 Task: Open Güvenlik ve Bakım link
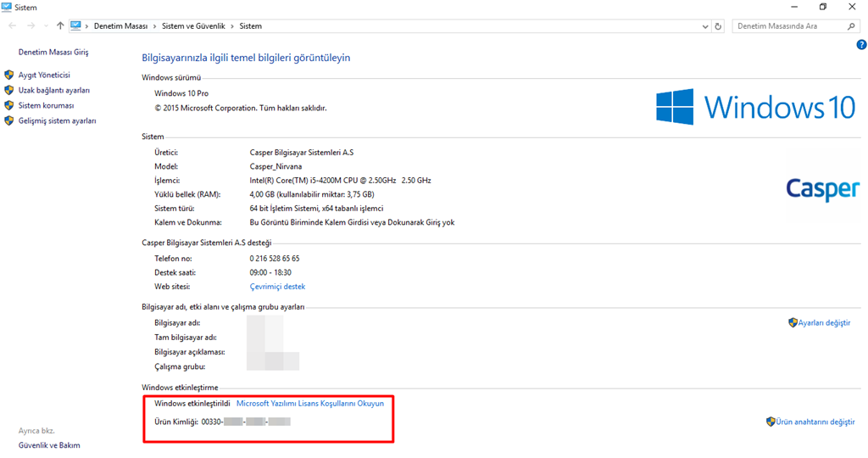pos(49,445)
